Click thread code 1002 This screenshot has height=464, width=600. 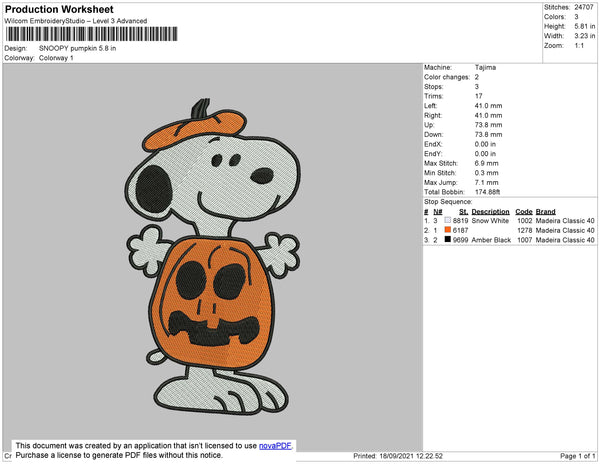click(525, 221)
